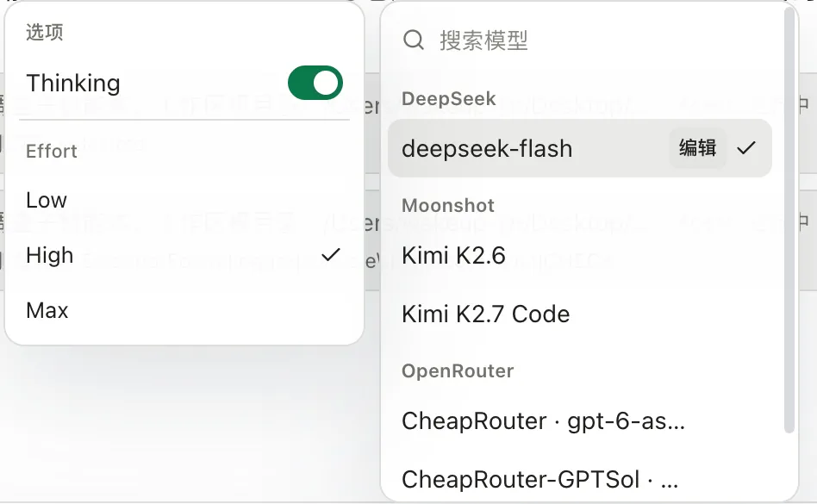Click the Effort section label
The height and width of the screenshot is (504, 817).
point(52,151)
